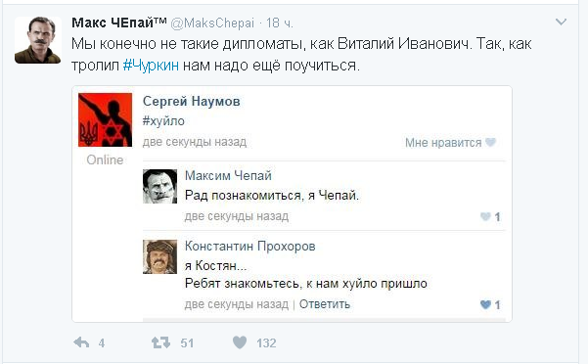The width and height of the screenshot is (588, 364).
Task: Click Константин Прохоров's avatar with hat
Action: point(159,256)
